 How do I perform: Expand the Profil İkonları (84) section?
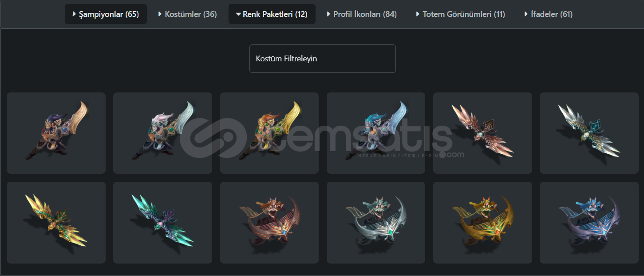click(362, 14)
